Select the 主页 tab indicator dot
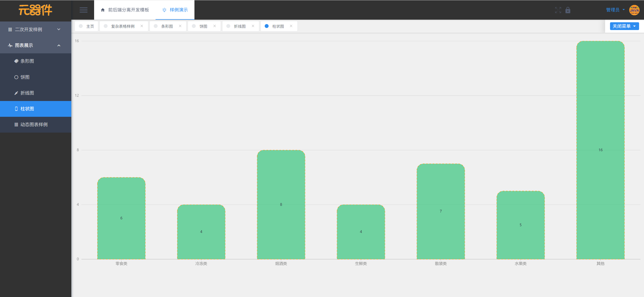The height and width of the screenshot is (297, 644). [81, 26]
